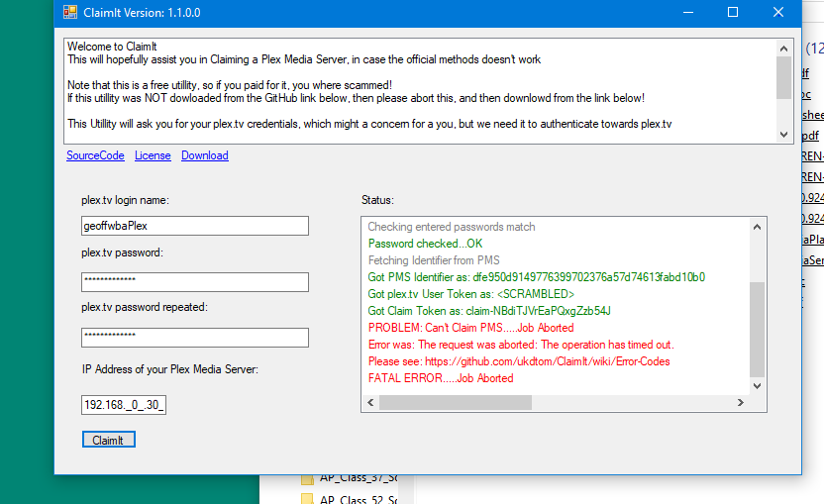Open the Download link
Image resolution: width=824 pixels, height=504 pixels.
tap(204, 155)
